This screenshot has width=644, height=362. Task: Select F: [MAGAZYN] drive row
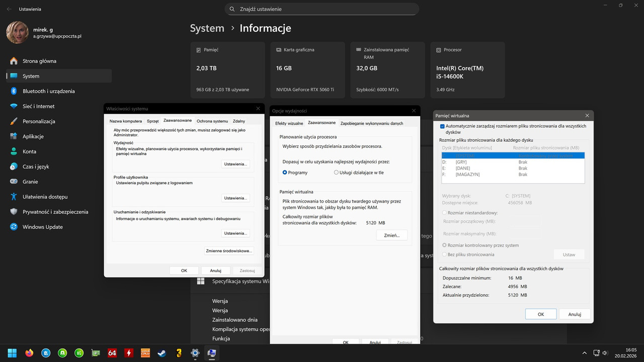coord(513,174)
